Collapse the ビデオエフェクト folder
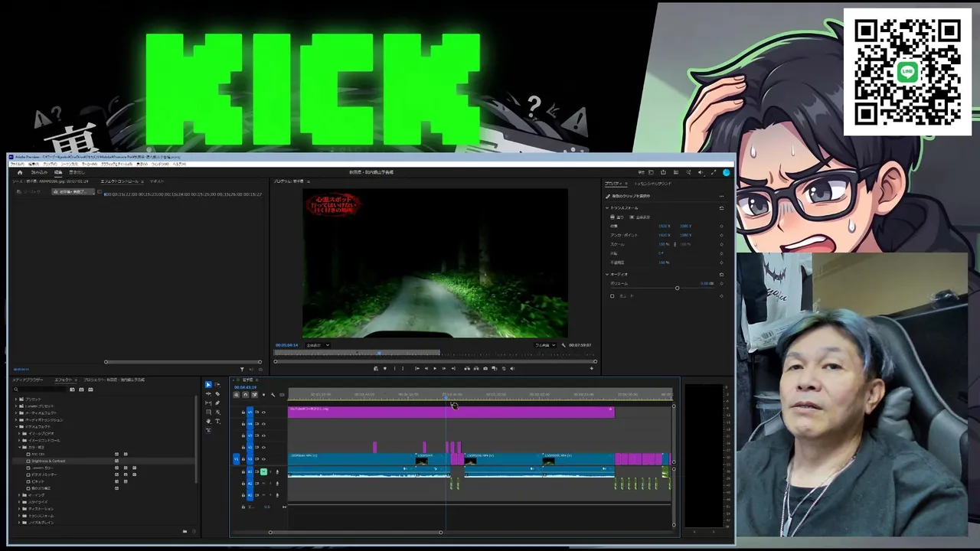Image resolution: width=980 pixels, height=551 pixels. point(16,427)
